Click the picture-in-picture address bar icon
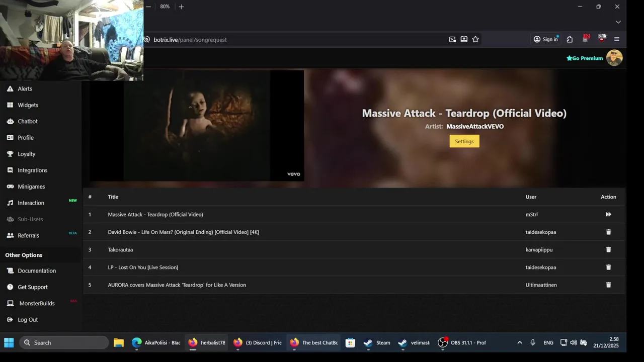The height and width of the screenshot is (362, 644). pyautogui.click(x=452, y=39)
